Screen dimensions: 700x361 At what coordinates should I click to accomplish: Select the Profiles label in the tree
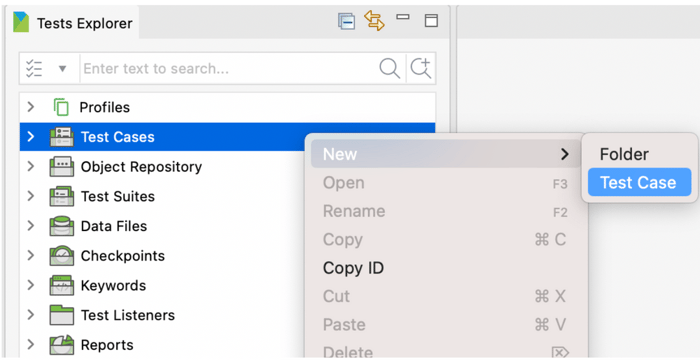click(x=105, y=108)
